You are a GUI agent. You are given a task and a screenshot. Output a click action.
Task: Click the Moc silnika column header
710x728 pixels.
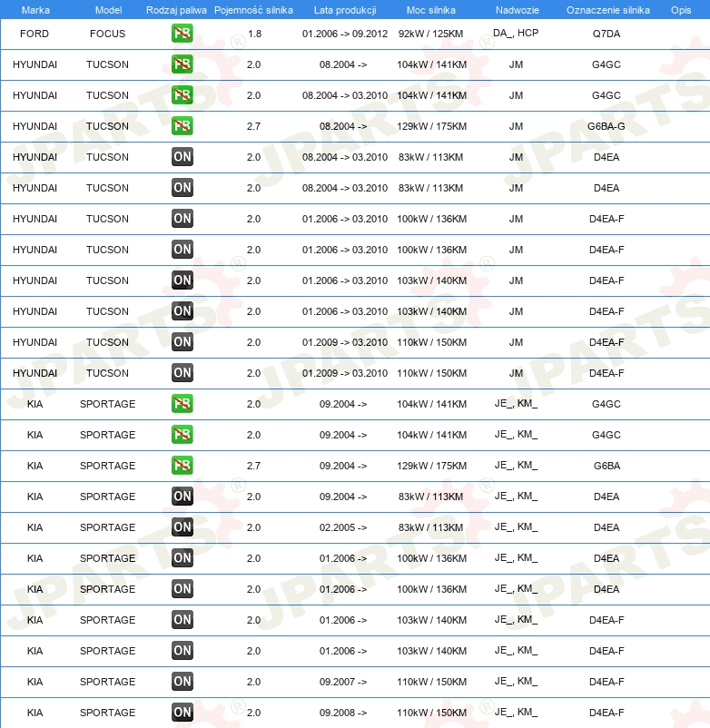(x=431, y=10)
